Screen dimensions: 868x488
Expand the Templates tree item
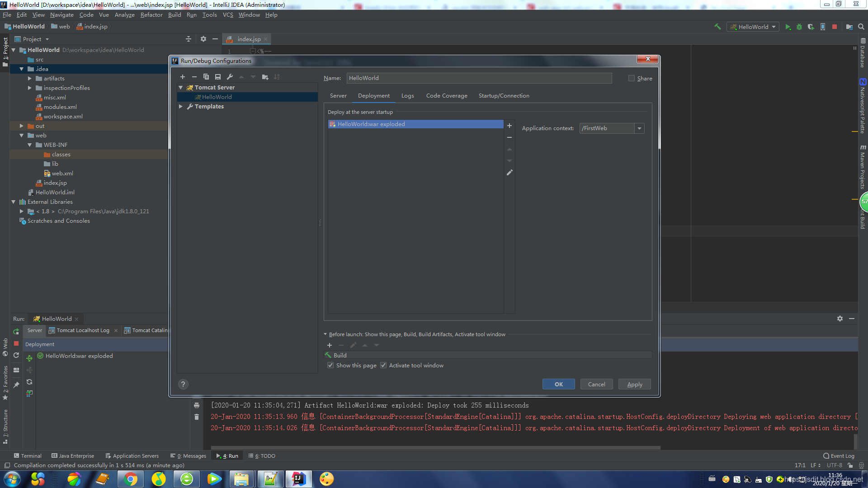(x=182, y=106)
